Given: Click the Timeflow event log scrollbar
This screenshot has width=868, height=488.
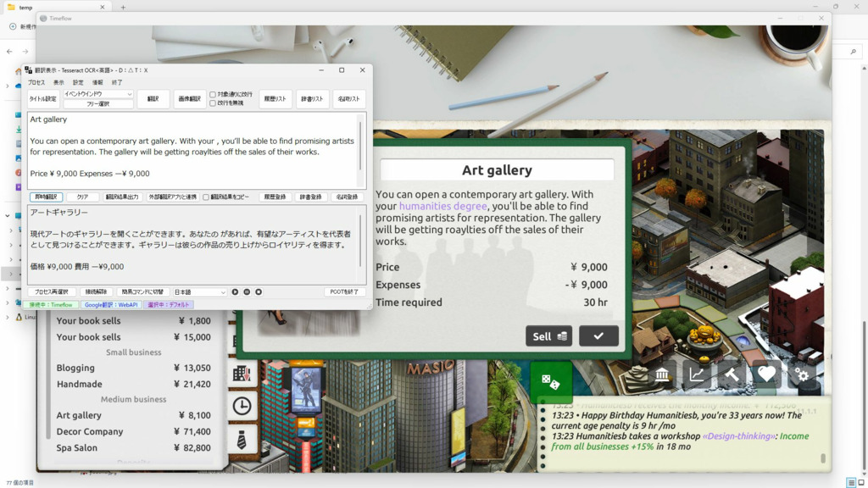Looking at the screenshot, I should [x=823, y=458].
